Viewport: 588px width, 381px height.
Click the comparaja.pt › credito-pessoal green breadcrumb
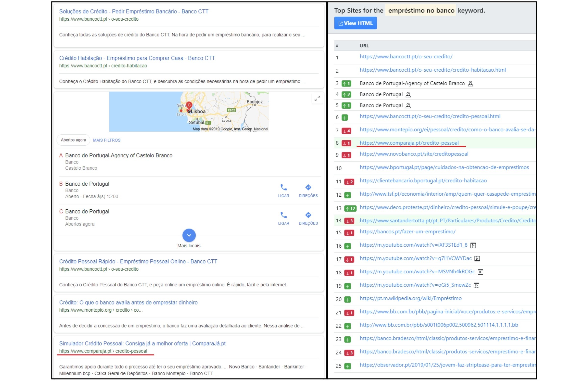103,351
